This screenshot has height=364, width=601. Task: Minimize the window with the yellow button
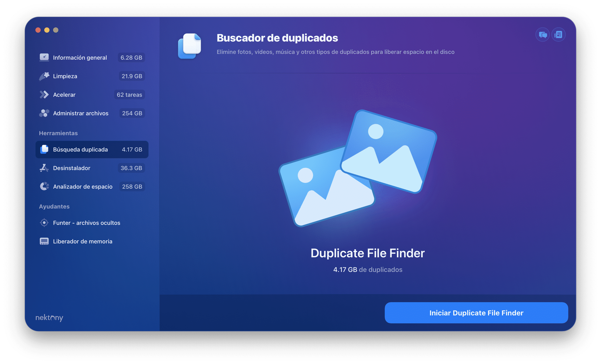pyautogui.click(x=47, y=30)
